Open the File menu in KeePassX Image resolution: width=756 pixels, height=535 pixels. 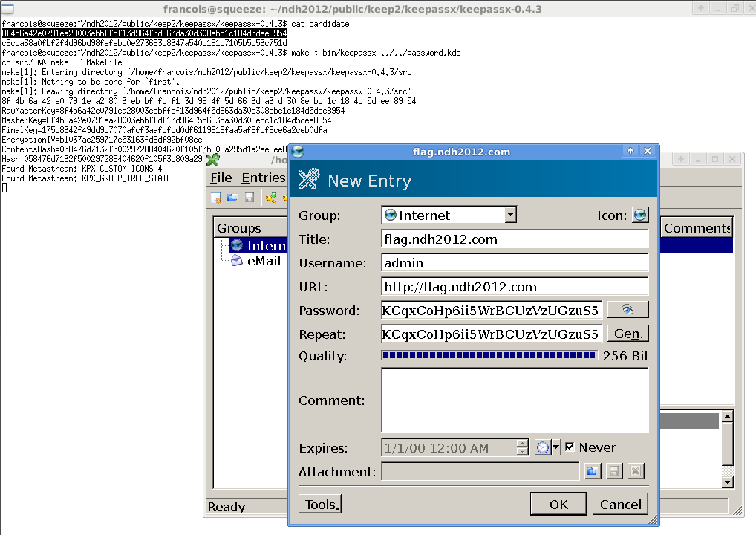pos(221,178)
